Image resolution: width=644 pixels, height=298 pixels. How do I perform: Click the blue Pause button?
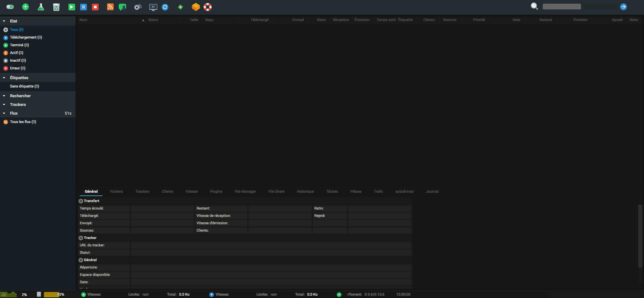(84, 7)
